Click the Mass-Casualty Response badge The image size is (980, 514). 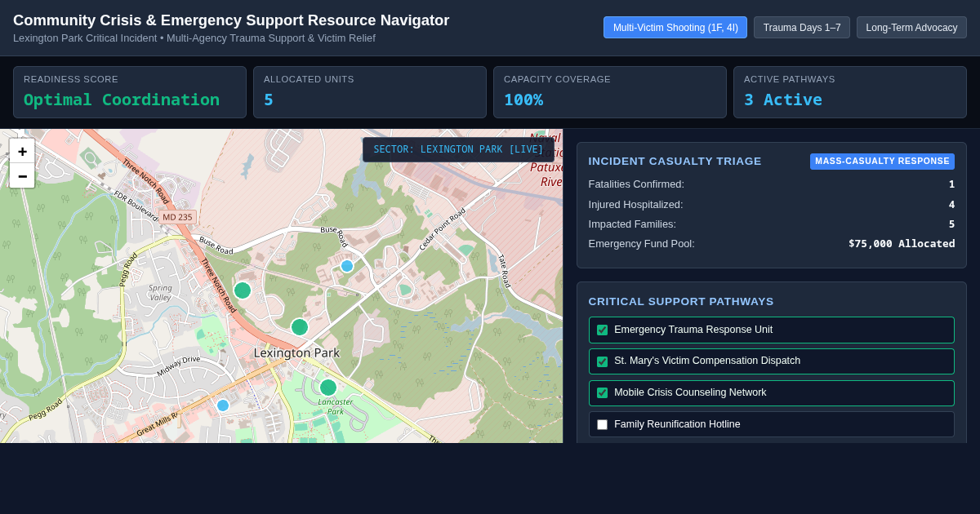(882, 162)
